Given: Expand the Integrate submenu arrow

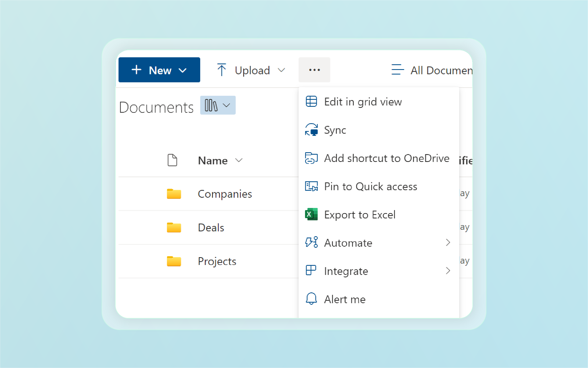Looking at the screenshot, I should (x=448, y=271).
